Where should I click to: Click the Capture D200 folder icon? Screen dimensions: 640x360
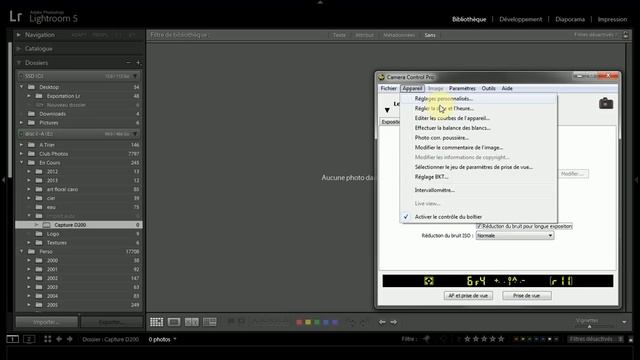(x=47, y=225)
